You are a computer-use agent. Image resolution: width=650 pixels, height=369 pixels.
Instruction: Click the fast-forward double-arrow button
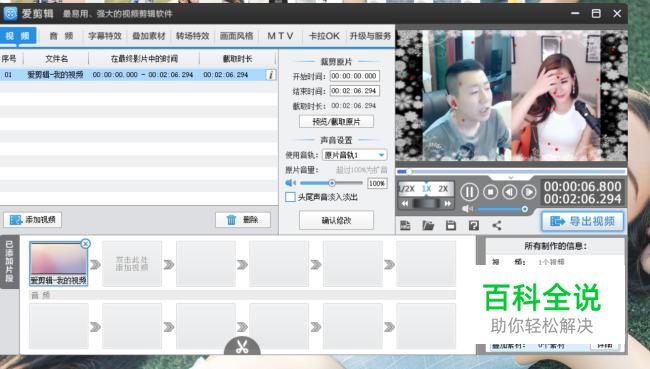[x=447, y=204]
